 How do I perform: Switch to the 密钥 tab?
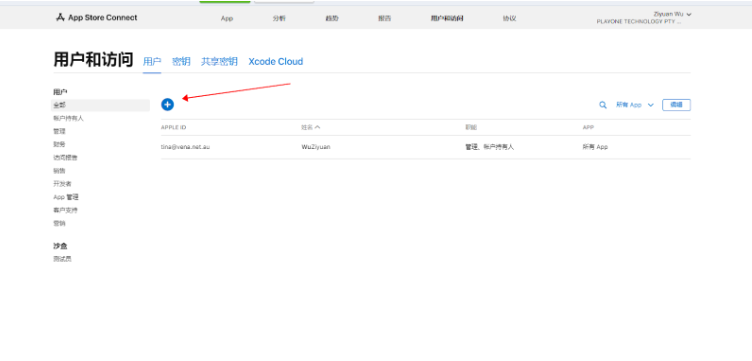point(181,61)
